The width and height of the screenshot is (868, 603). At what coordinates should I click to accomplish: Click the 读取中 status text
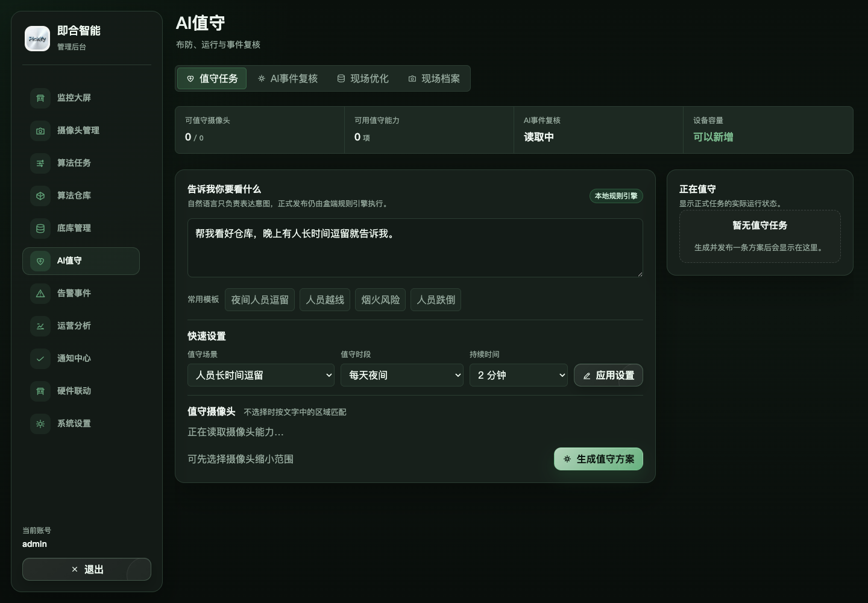[539, 137]
